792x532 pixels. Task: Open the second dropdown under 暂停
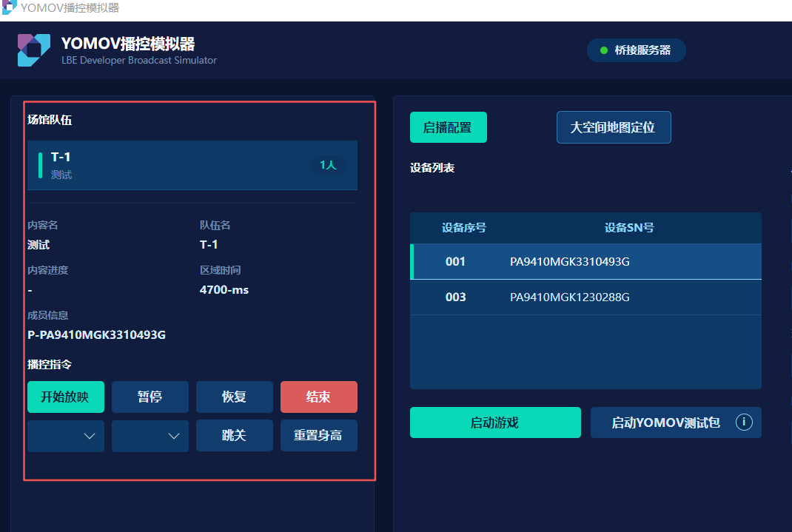coord(150,436)
